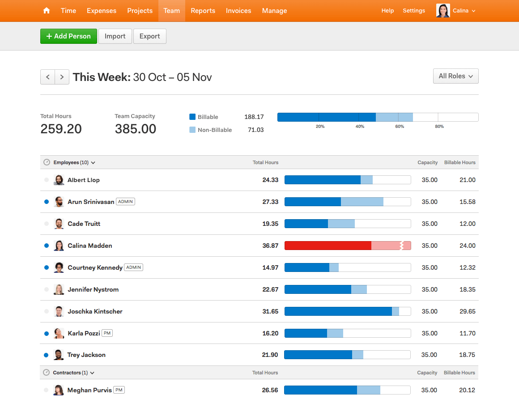519x420 pixels.
Task: Click the clock icon beside Employees header
Action: click(x=47, y=162)
